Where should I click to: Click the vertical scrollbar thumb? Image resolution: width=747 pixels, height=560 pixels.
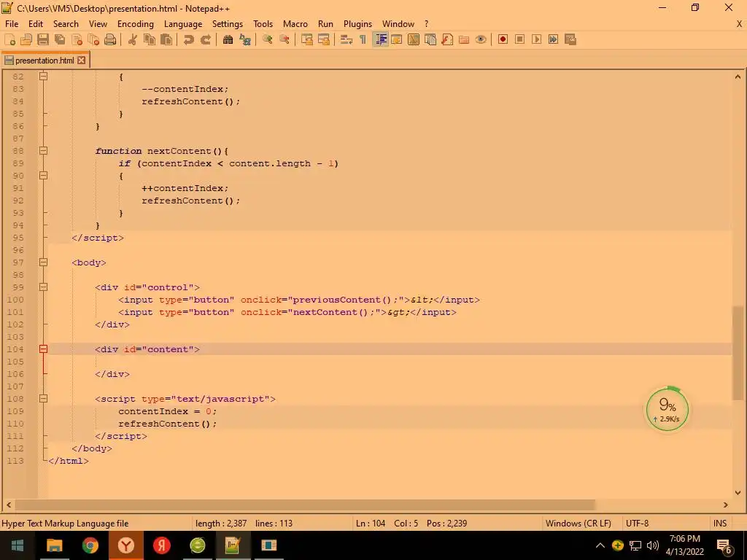click(x=738, y=353)
